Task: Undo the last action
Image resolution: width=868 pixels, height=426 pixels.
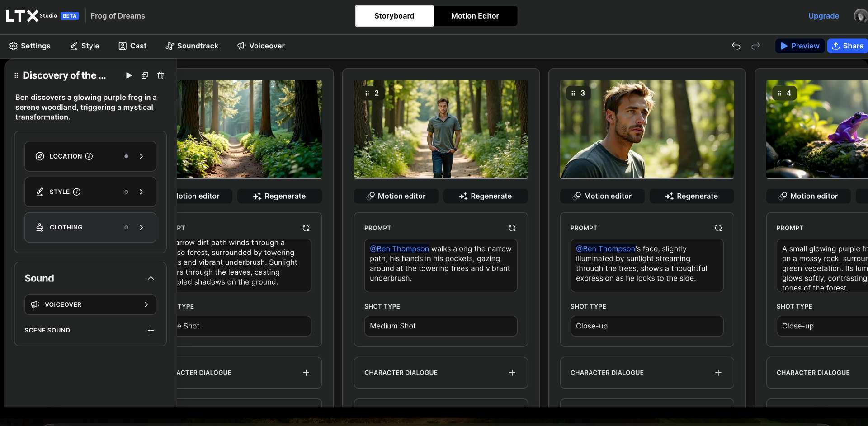Action: pyautogui.click(x=736, y=46)
